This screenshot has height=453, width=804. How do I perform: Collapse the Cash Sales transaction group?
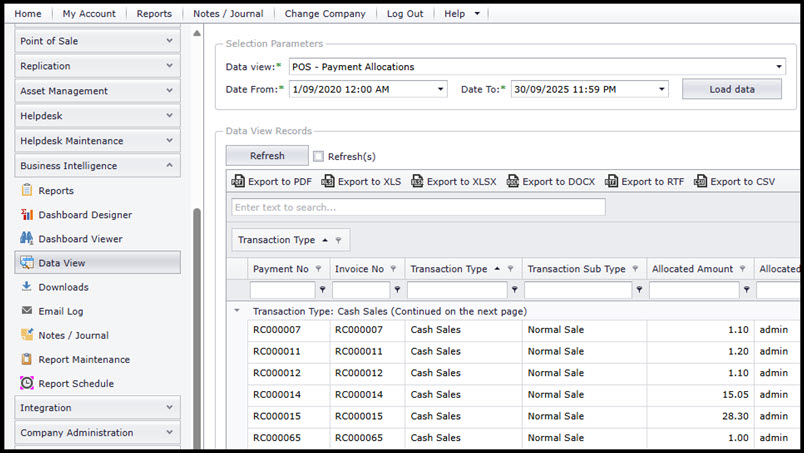pyautogui.click(x=237, y=311)
